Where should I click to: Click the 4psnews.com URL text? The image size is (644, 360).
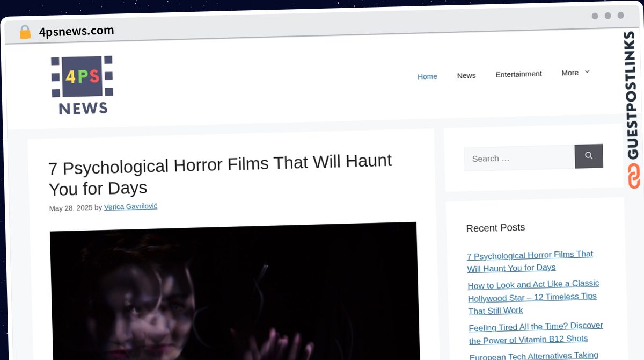pos(76,31)
